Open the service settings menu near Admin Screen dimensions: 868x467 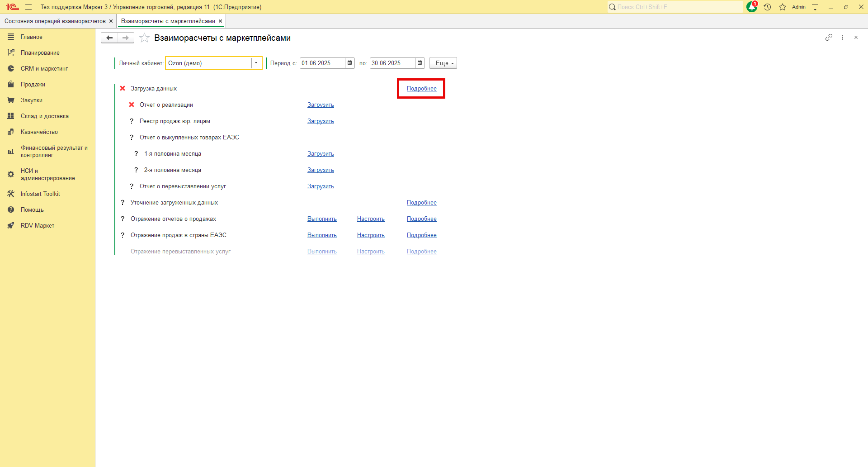pos(815,7)
